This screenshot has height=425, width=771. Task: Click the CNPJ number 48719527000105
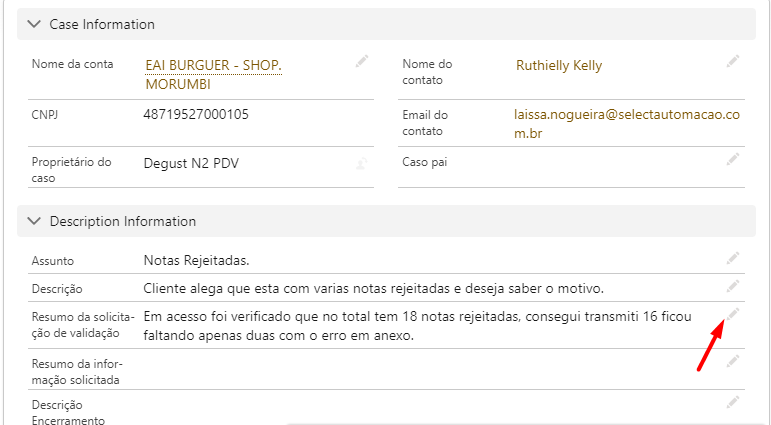pos(196,115)
